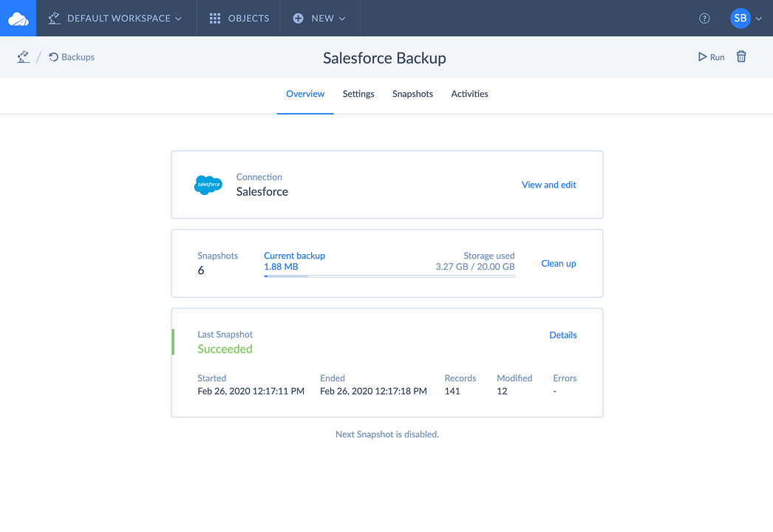The height and width of the screenshot is (532, 773).
Task: Run the backup with play button
Action: 711,57
